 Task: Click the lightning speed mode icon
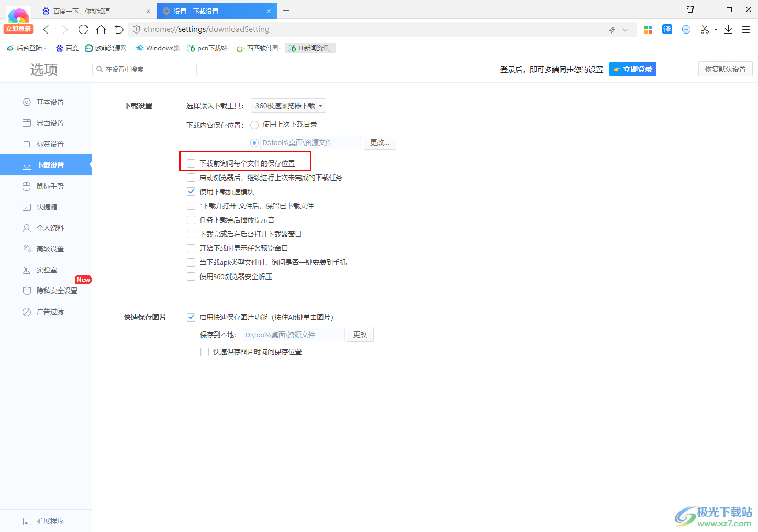[612, 30]
